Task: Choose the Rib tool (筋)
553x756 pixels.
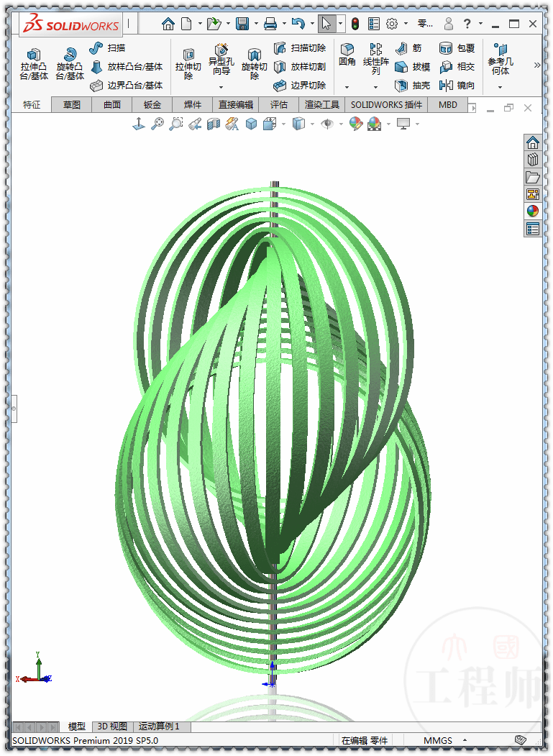Action: pos(408,47)
